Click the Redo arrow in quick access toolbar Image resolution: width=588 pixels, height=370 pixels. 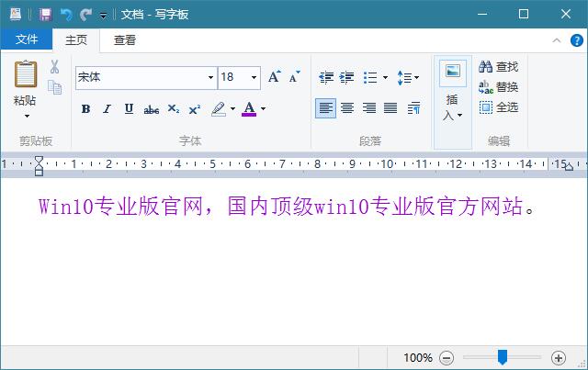pos(85,15)
